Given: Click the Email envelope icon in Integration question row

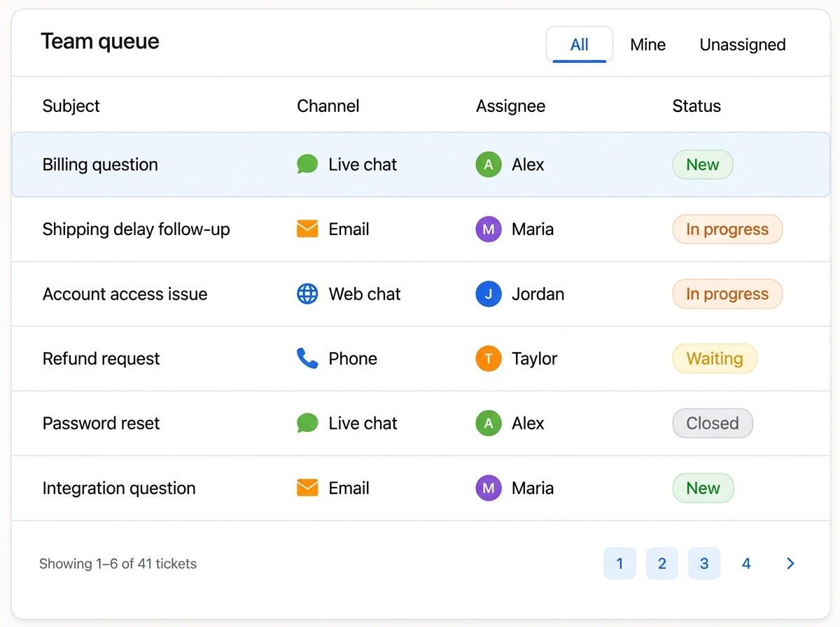Looking at the screenshot, I should [307, 488].
